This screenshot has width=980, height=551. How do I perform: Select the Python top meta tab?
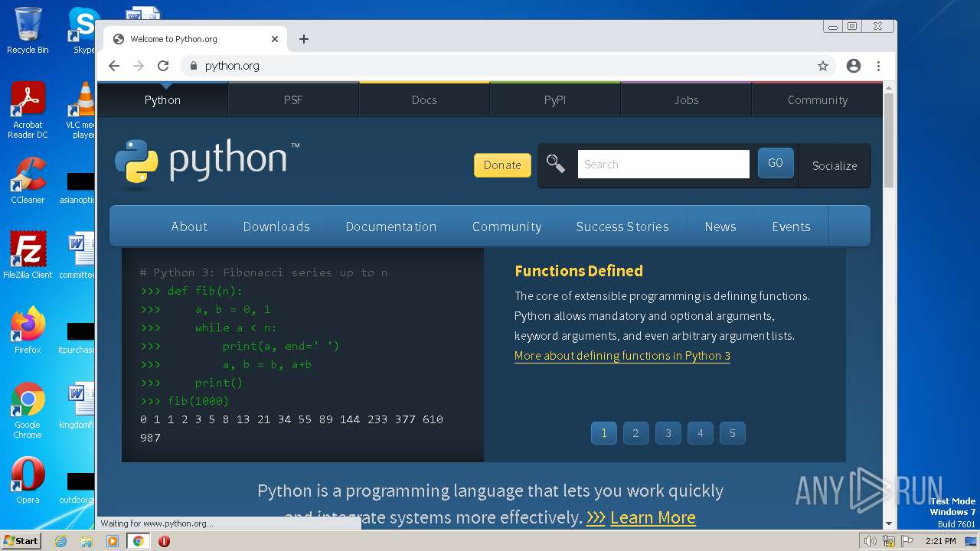[162, 99]
